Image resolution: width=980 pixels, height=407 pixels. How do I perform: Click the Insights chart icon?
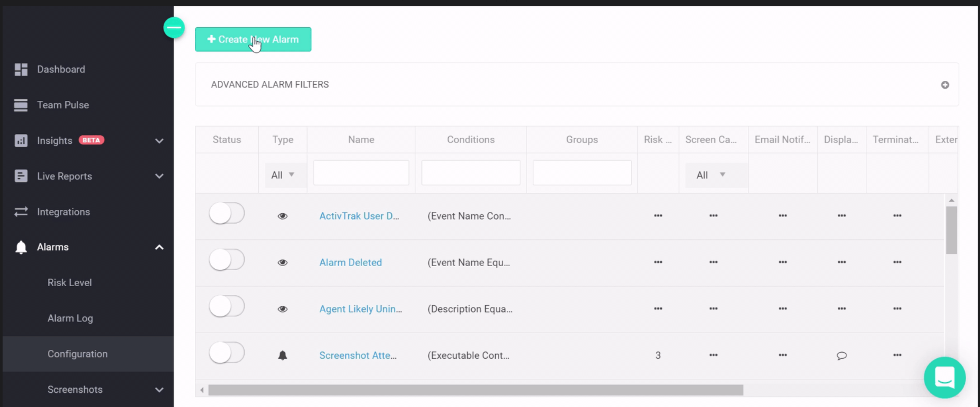21,140
